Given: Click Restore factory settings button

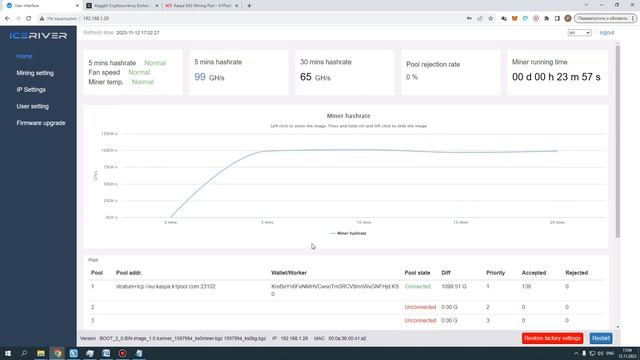Looking at the screenshot, I should click(x=552, y=338).
